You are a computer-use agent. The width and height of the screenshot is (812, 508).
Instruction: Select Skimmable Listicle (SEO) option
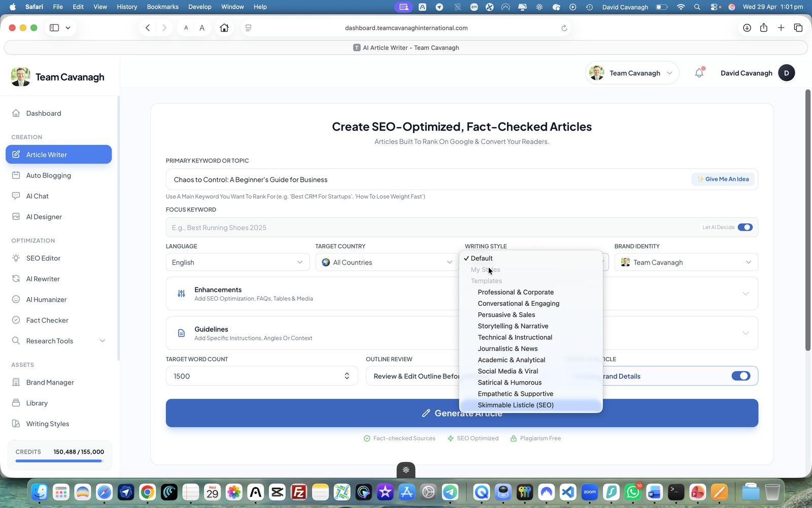pyautogui.click(x=531, y=405)
